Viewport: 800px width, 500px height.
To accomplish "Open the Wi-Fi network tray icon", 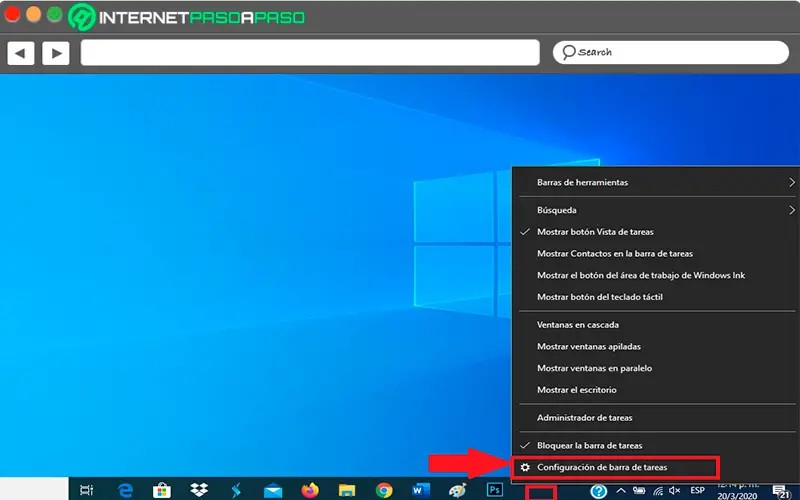I will (658, 491).
